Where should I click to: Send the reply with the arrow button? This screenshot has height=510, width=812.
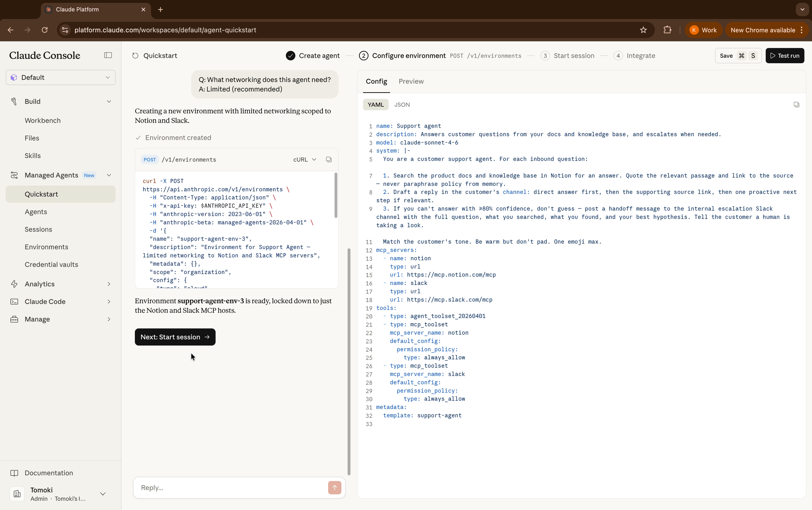pyautogui.click(x=334, y=487)
